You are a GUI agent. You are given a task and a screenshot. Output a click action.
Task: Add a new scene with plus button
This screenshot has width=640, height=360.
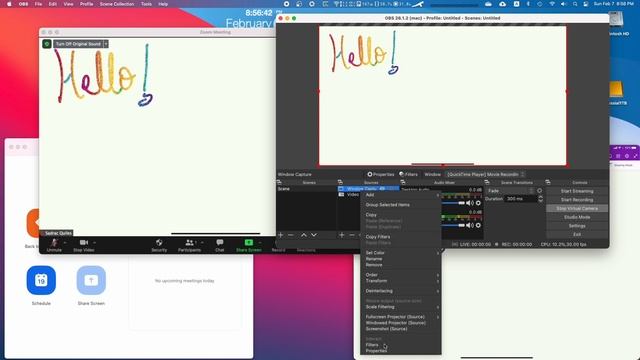pos(280,235)
